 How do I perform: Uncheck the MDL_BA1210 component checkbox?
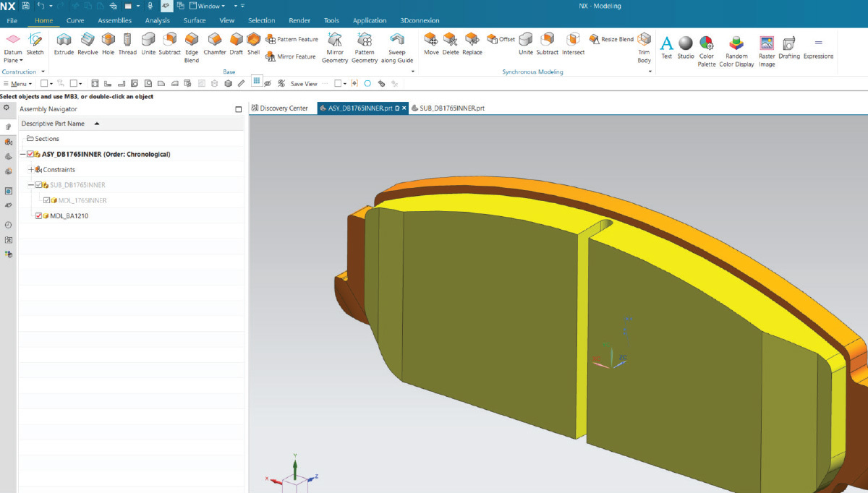(39, 216)
